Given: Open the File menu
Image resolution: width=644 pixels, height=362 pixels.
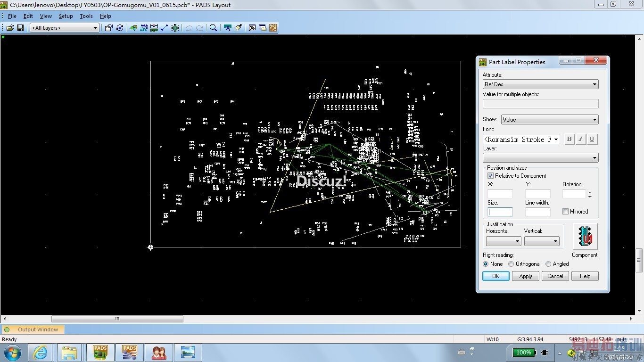Looking at the screenshot, I should (x=12, y=16).
